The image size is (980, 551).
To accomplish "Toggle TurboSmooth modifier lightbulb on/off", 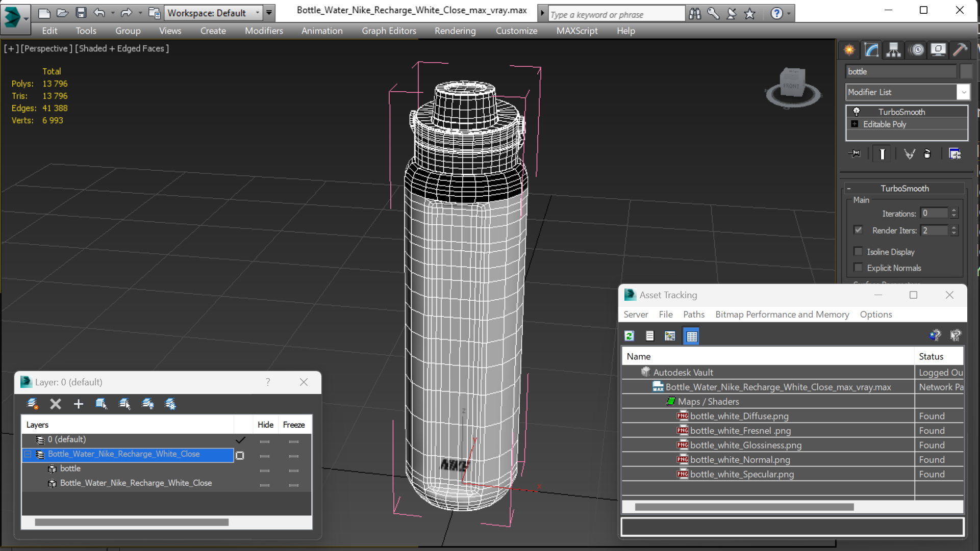I will [857, 112].
